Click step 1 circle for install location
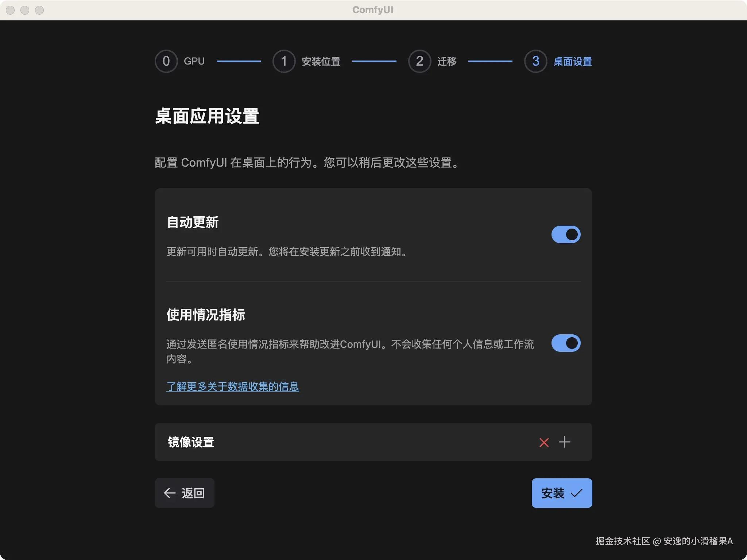This screenshot has height=560, width=747. point(284,61)
